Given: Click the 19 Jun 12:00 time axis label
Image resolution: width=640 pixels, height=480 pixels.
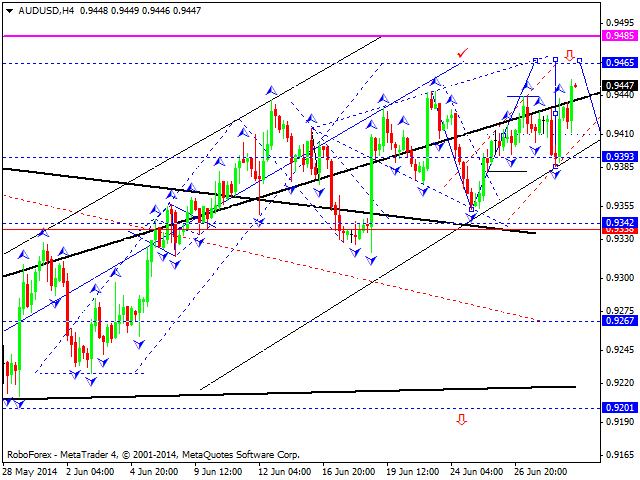Looking at the screenshot, I should (x=413, y=471).
